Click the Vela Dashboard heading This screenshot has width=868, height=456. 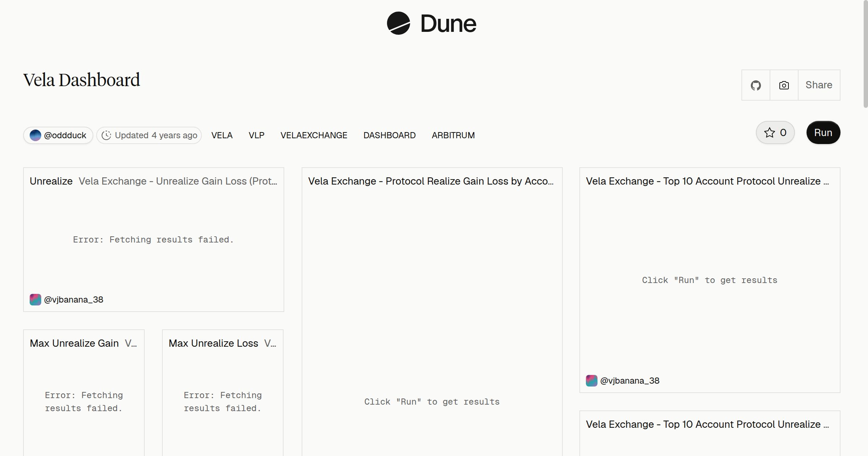pyautogui.click(x=81, y=80)
